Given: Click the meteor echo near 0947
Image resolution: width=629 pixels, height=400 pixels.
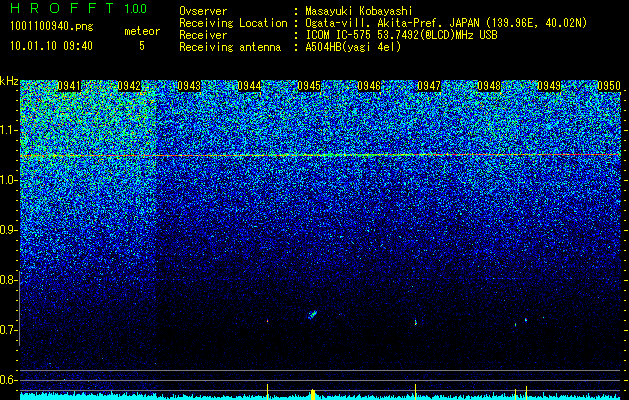Looking at the screenshot, I should [416, 322].
